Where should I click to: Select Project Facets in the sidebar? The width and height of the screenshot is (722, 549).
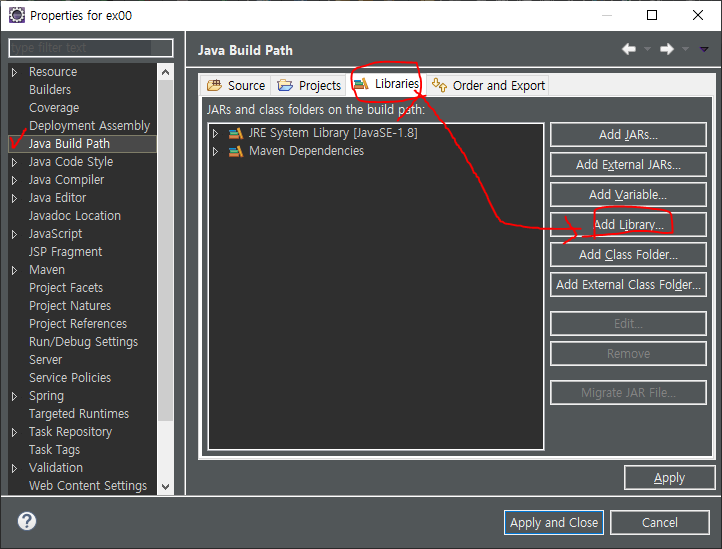point(66,288)
